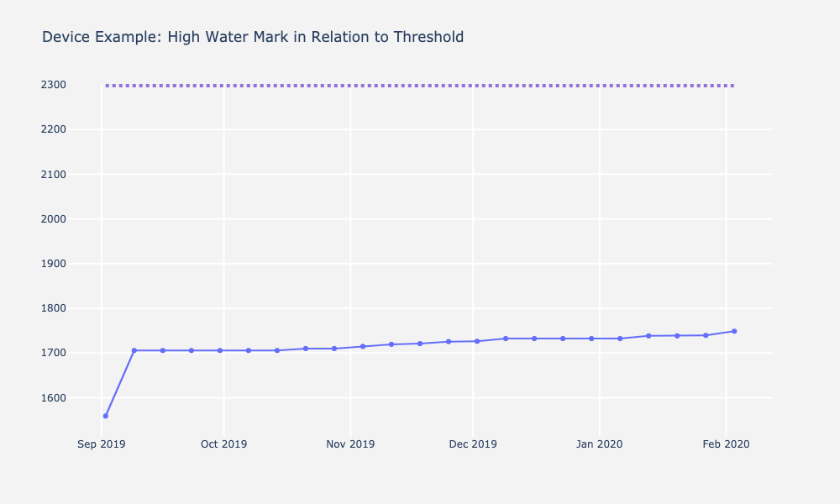
Task: Click the data marker on the Dec 2019 gridline
Action: click(x=477, y=341)
